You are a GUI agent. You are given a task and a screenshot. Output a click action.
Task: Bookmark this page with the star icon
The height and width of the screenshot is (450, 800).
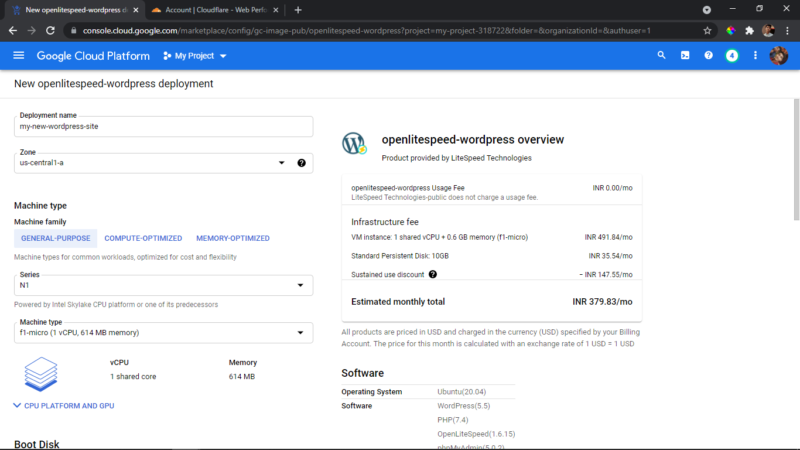[707, 31]
